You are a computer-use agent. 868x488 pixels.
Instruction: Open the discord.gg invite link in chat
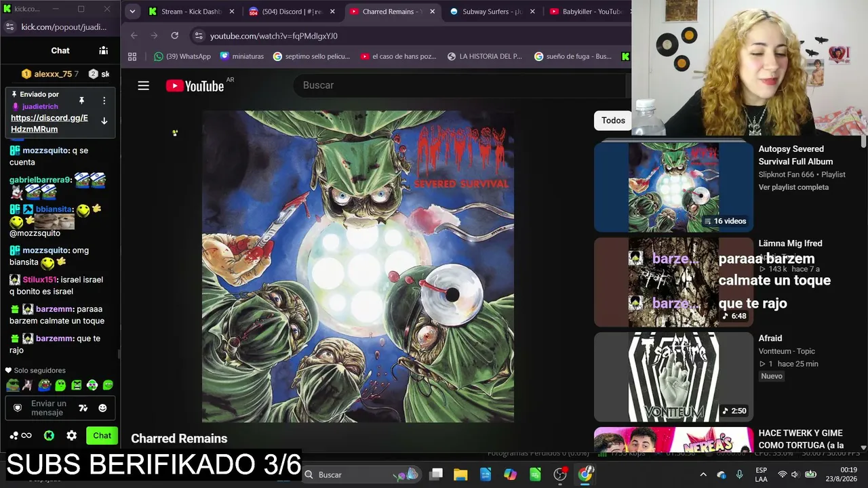coord(50,123)
